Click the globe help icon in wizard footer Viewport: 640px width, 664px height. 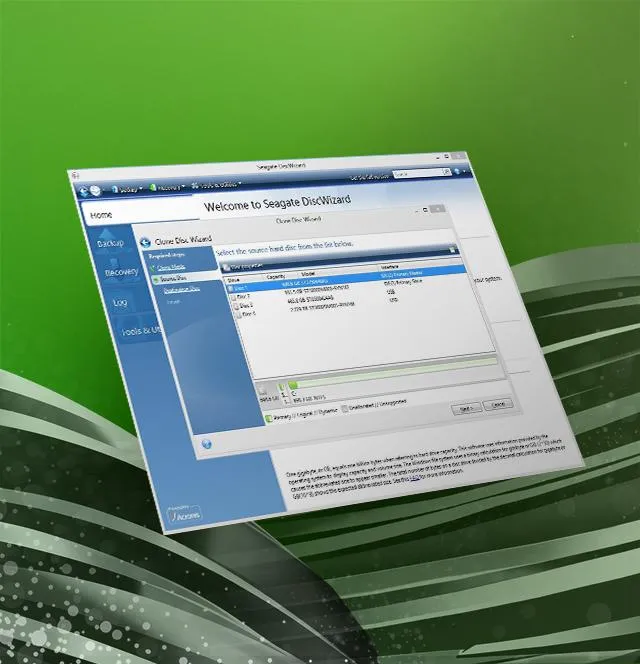[206, 444]
